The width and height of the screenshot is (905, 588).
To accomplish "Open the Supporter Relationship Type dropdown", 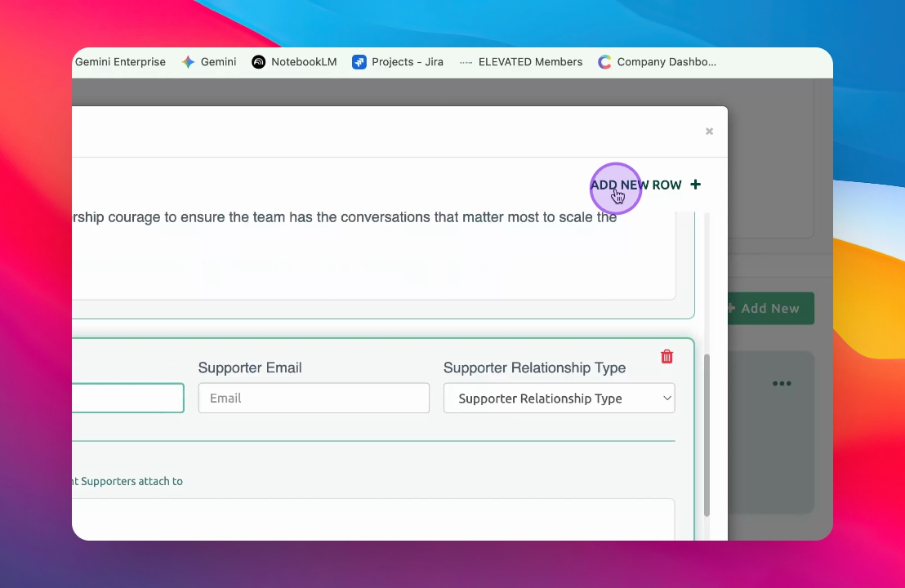I will point(559,399).
